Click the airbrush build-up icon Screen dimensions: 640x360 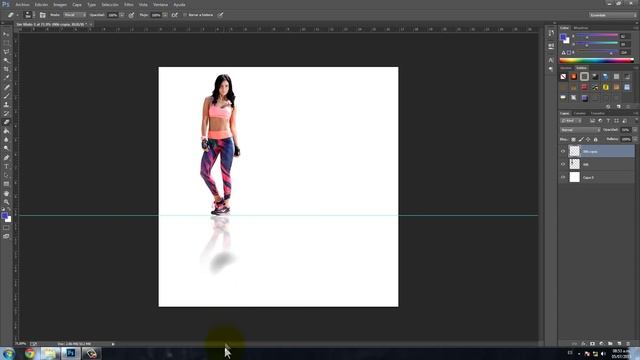pos(174,15)
